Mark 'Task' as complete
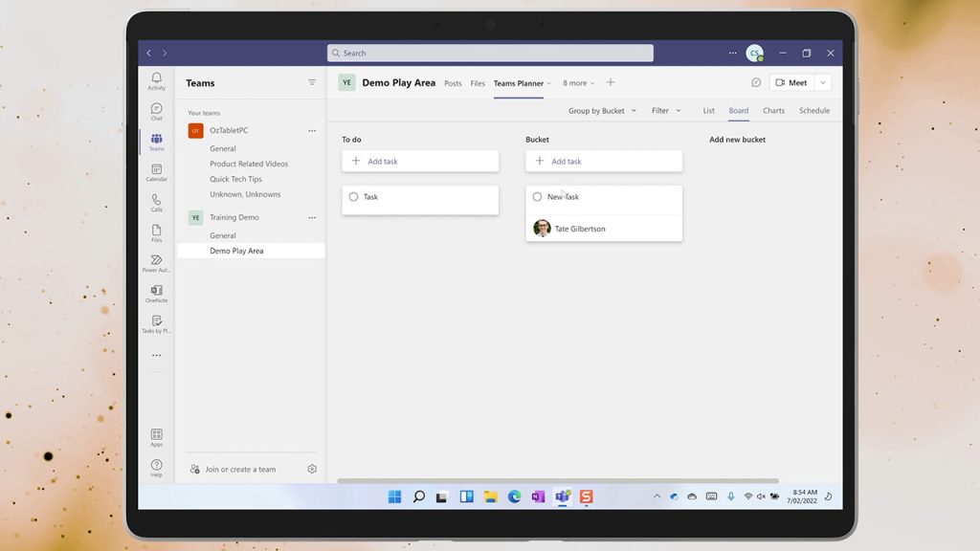Viewport: 980px width, 551px height. coord(354,197)
